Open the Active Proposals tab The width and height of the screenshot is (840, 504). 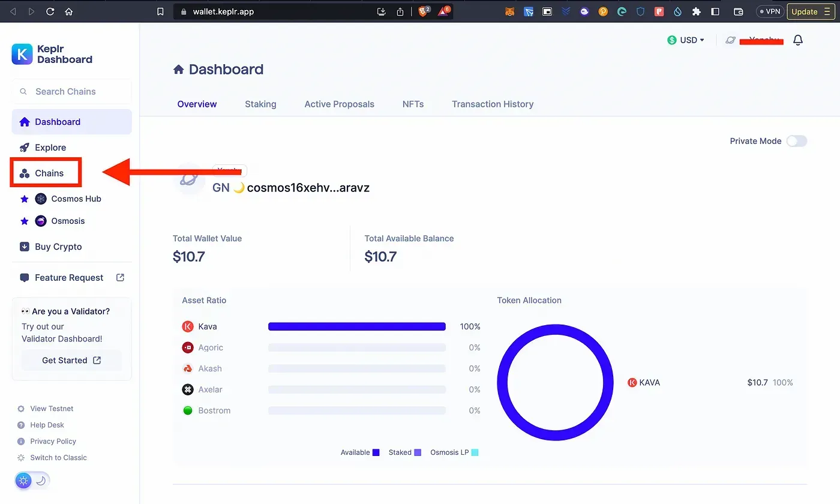click(339, 104)
